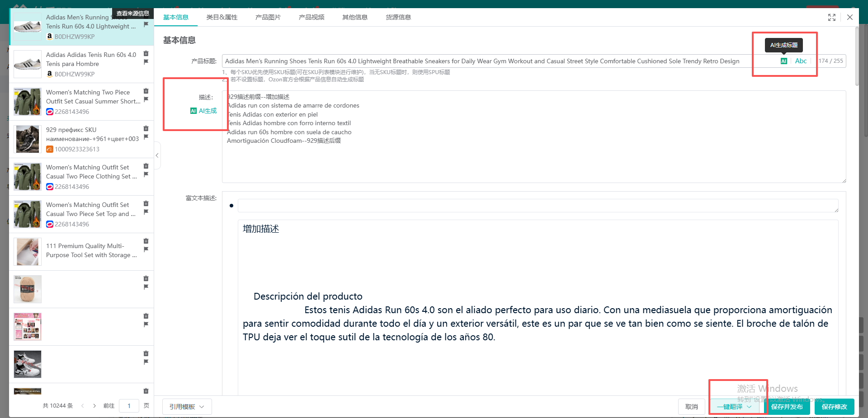Click the 保存并发布 button
The height and width of the screenshot is (418, 868).
click(x=787, y=407)
